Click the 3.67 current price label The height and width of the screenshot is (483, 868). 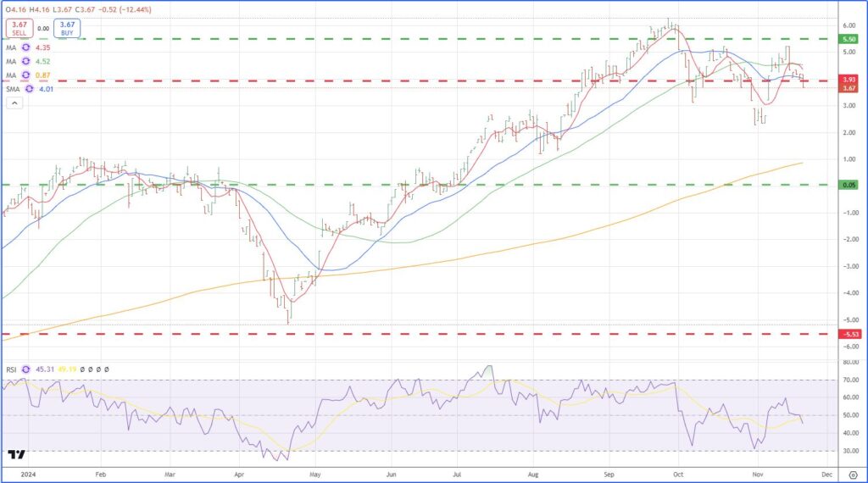point(849,87)
